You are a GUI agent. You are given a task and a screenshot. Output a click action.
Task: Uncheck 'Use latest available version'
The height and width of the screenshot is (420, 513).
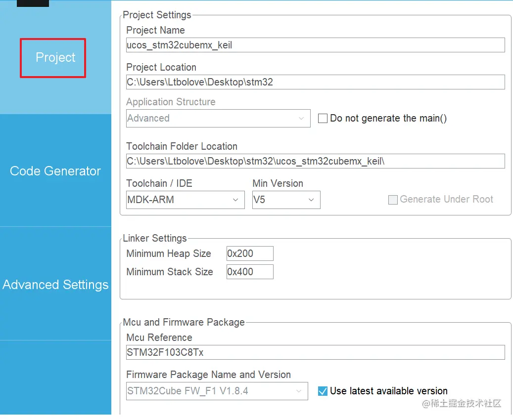[323, 391]
